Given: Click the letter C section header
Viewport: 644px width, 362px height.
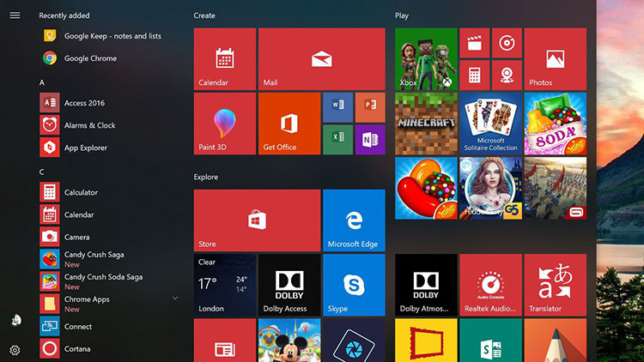Looking at the screenshot, I should click(42, 172).
